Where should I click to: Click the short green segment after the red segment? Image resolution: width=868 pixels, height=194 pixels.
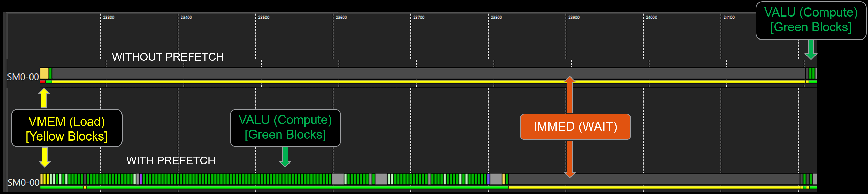coord(49,82)
